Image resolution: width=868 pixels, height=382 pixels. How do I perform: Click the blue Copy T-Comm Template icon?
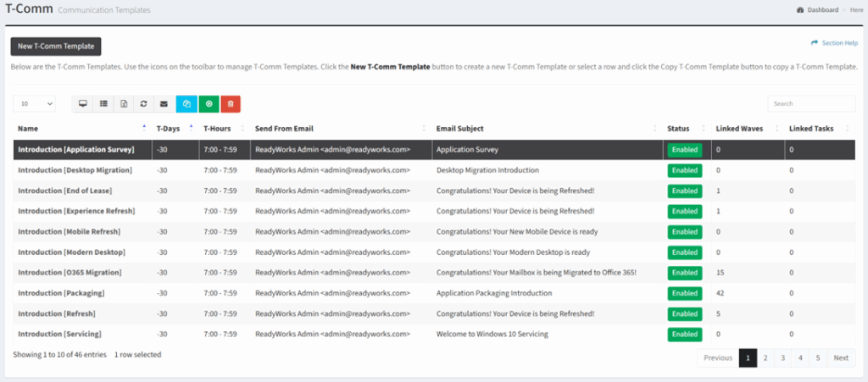(186, 103)
